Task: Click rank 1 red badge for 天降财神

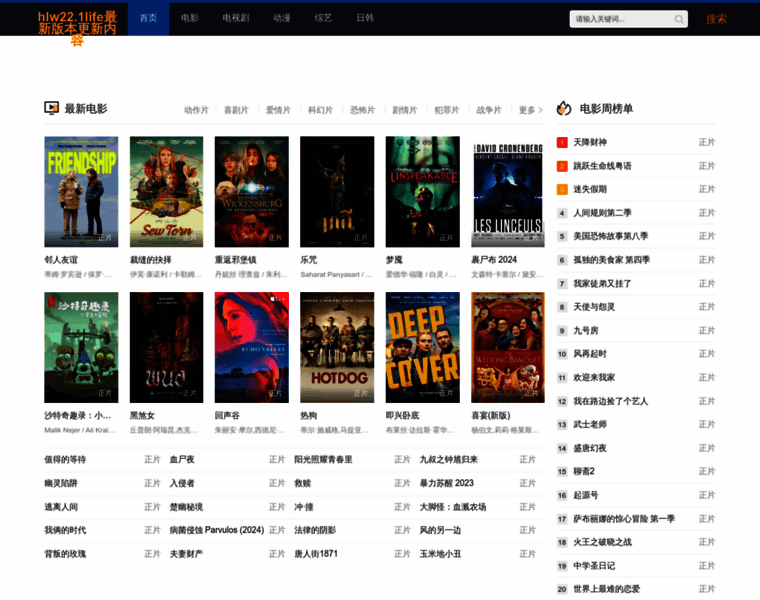Action: pyautogui.click(x=562, y=142)
